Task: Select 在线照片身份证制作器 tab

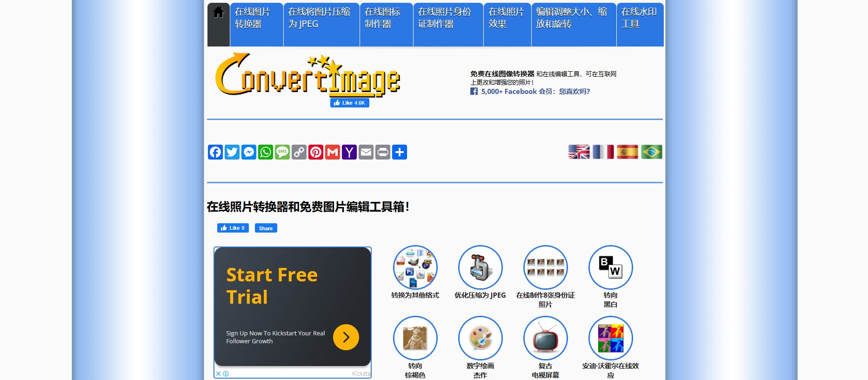Action: [x=448, y=24]
